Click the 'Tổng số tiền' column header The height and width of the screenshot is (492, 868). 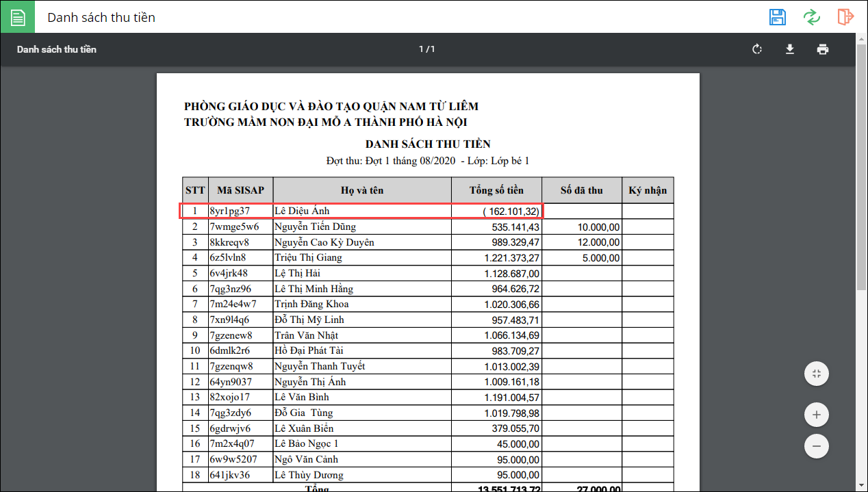(x=496, y=190)
